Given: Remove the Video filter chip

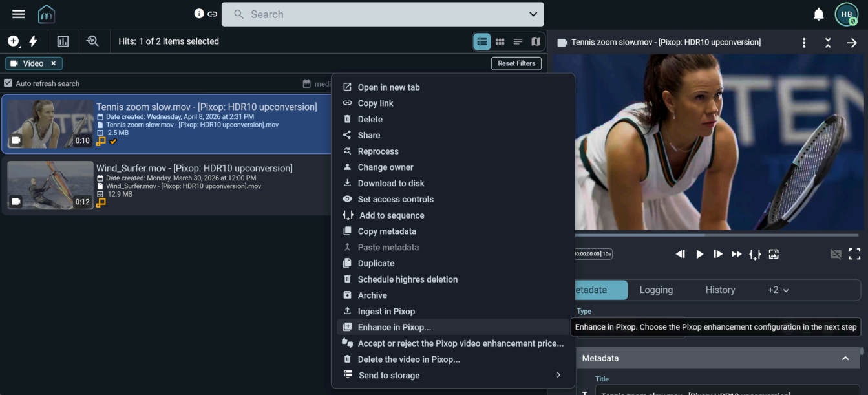Looking at the screenshot, I should coord(54,63).
